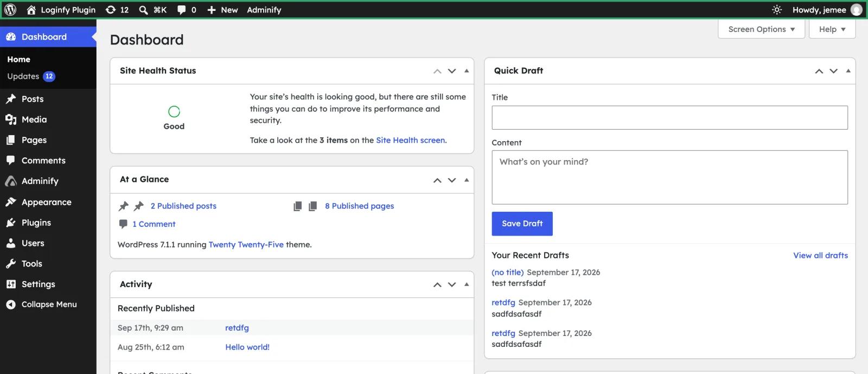Open the Adminify admin bar menu

(x=264, y=10)
